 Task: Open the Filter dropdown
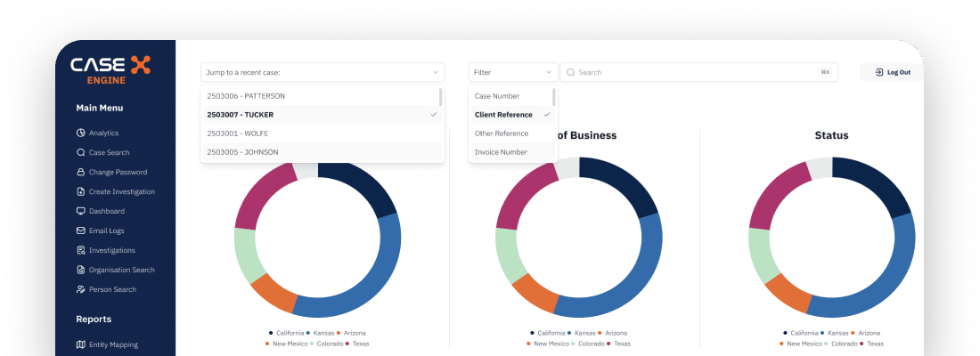pos(512,72)
